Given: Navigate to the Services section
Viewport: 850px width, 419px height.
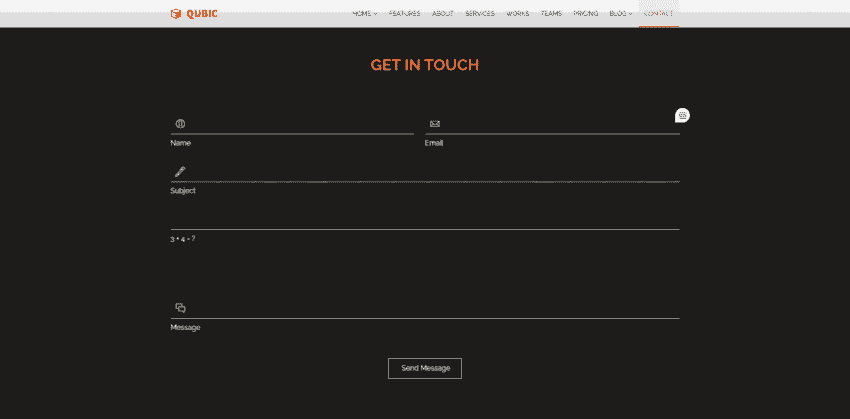Looking at the screenshot, I should (480, 14).
